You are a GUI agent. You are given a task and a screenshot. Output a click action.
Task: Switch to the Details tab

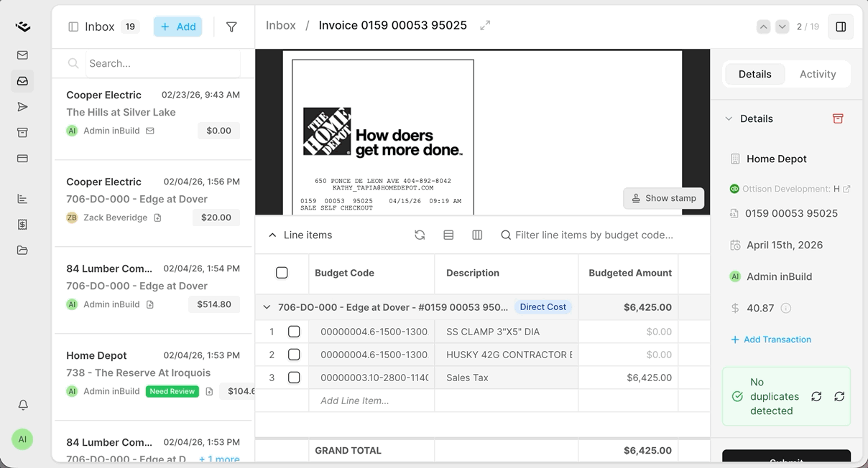[754, 74]
